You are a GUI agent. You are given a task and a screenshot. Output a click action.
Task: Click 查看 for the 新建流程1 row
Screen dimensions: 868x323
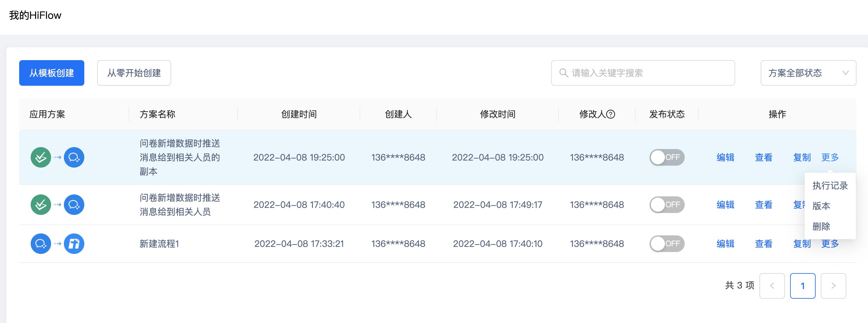pos(764,244)
